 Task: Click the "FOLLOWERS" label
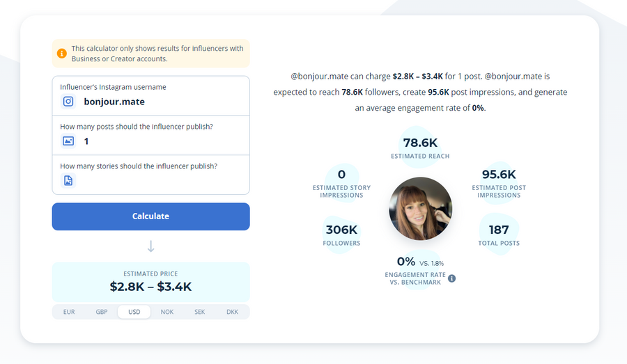point(341,243)
